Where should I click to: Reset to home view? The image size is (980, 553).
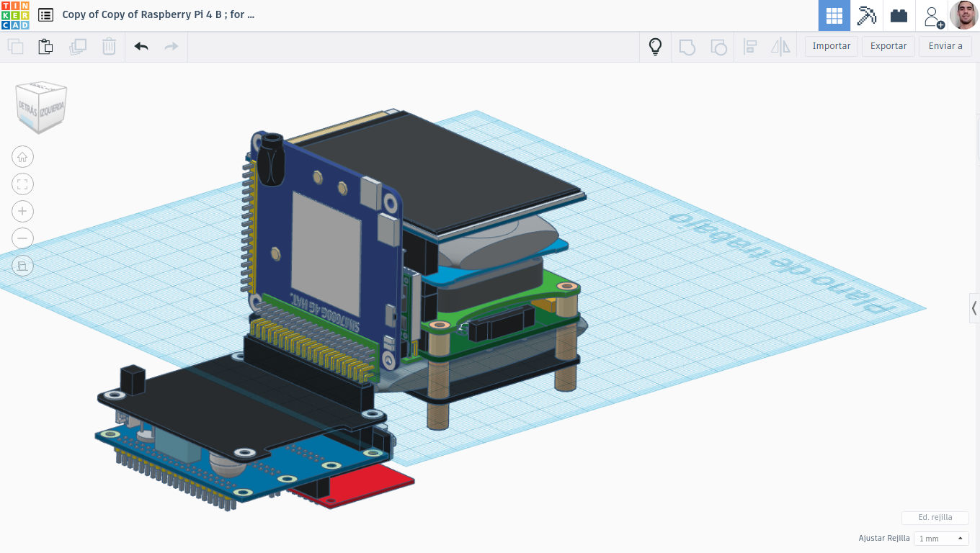(x=22, y=157)
